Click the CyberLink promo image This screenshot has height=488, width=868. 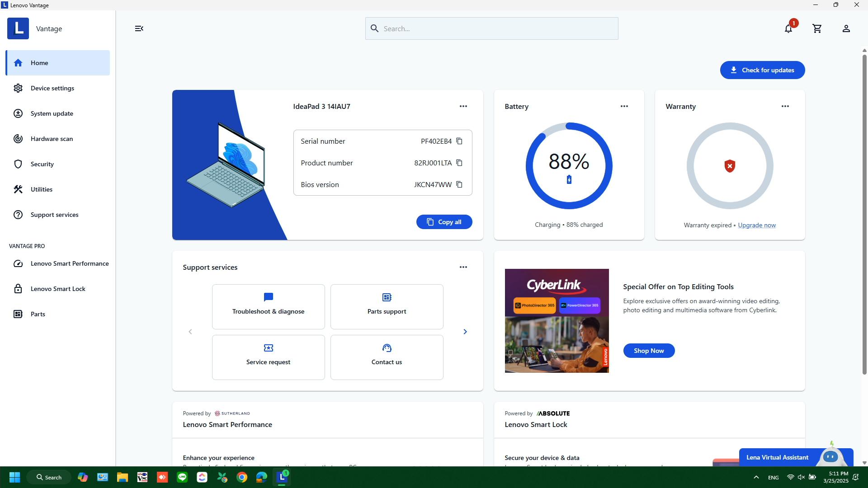[x=557, y=321]
